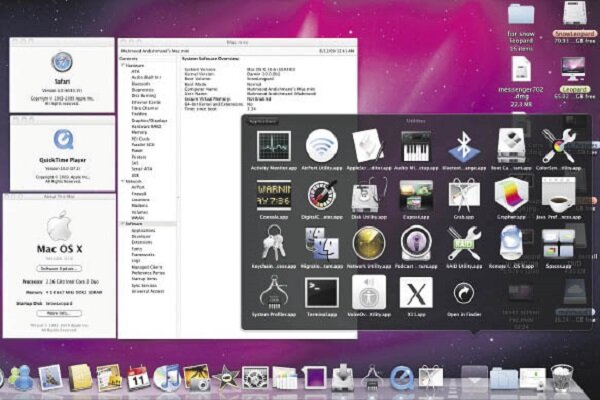This screenshot has width=600, height=400.
Task: Click Software Update button in About This Mac
Action: [59, 268]
